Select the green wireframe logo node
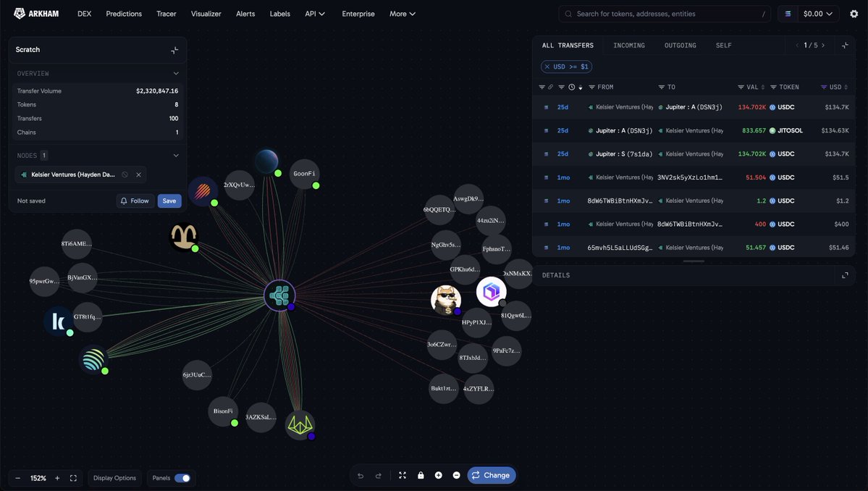Viewport: 868px width, 491px height. pos(300,424)
